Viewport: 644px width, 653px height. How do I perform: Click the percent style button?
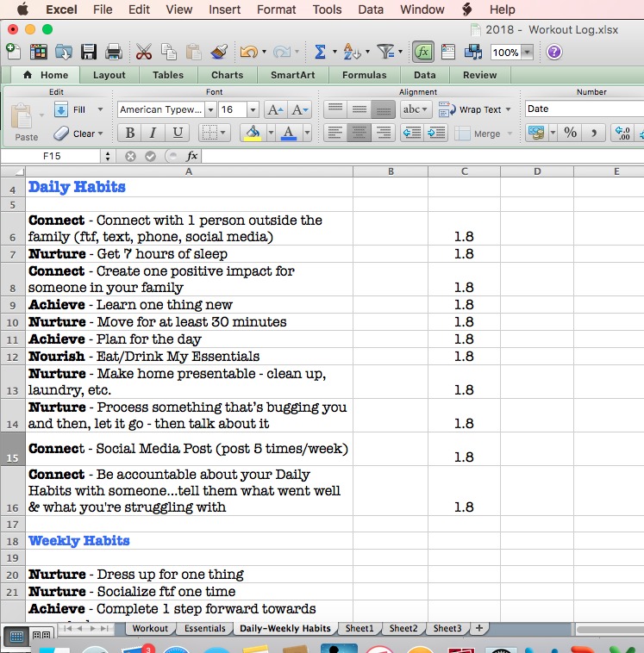[x=570, y=133]
